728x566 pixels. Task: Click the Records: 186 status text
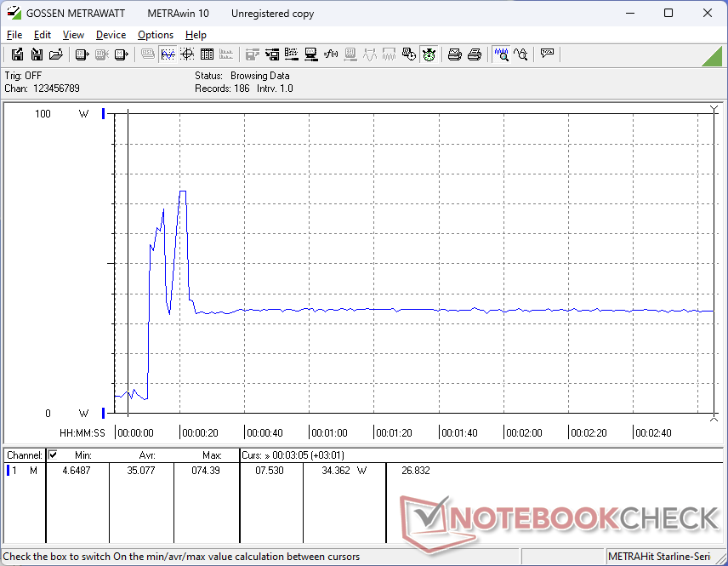[x=222, y=89]
